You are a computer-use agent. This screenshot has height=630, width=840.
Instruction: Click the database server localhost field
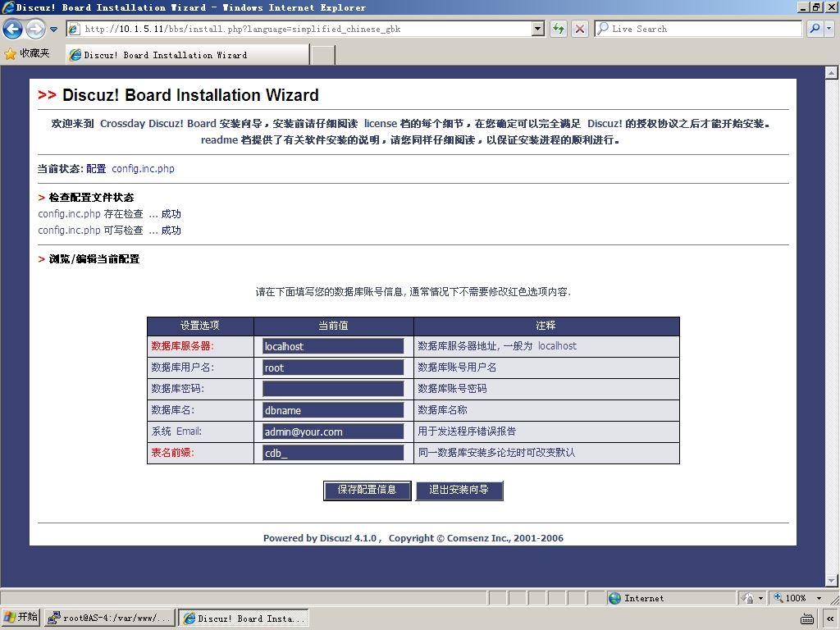point(333,346)
